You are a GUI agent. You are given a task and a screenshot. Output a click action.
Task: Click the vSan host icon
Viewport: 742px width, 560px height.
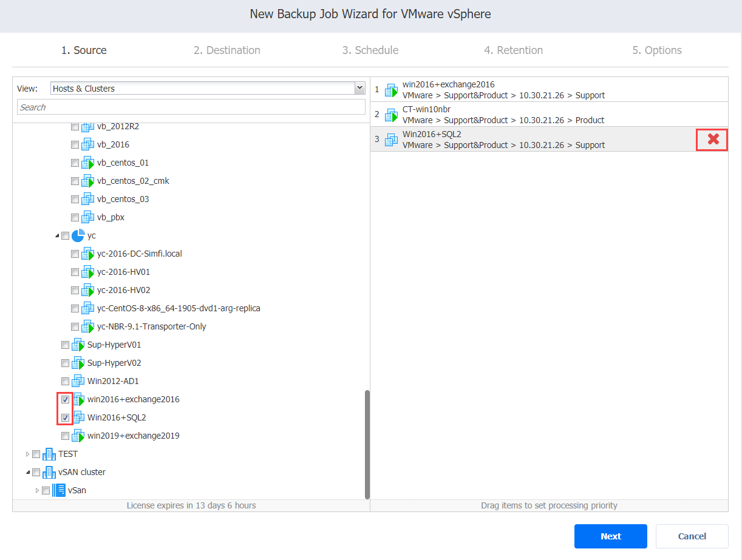(x=58, y=490)
